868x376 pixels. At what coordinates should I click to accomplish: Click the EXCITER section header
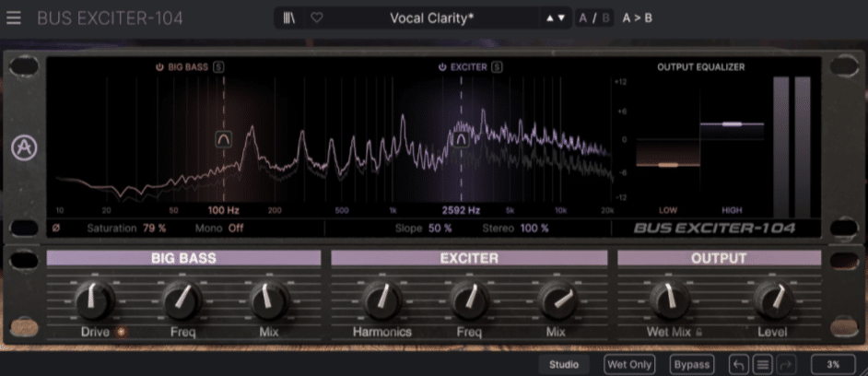[469, 258]
